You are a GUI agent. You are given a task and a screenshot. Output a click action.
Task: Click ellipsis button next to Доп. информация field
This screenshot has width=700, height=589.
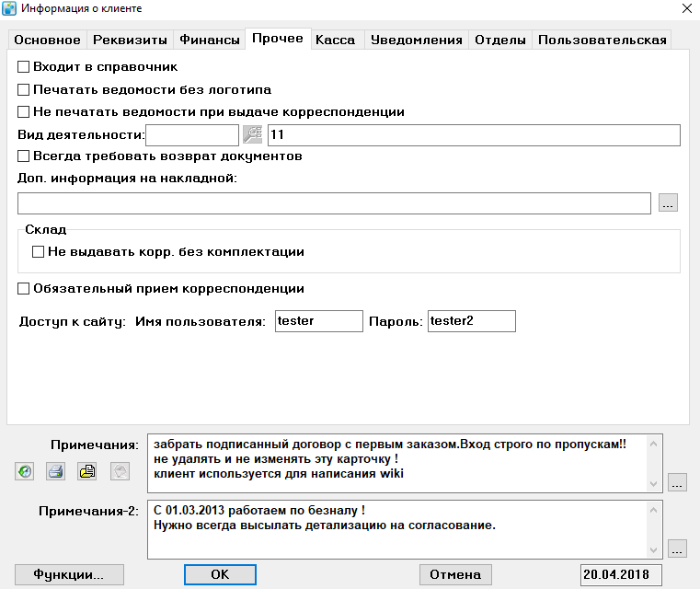pos(668,202)
